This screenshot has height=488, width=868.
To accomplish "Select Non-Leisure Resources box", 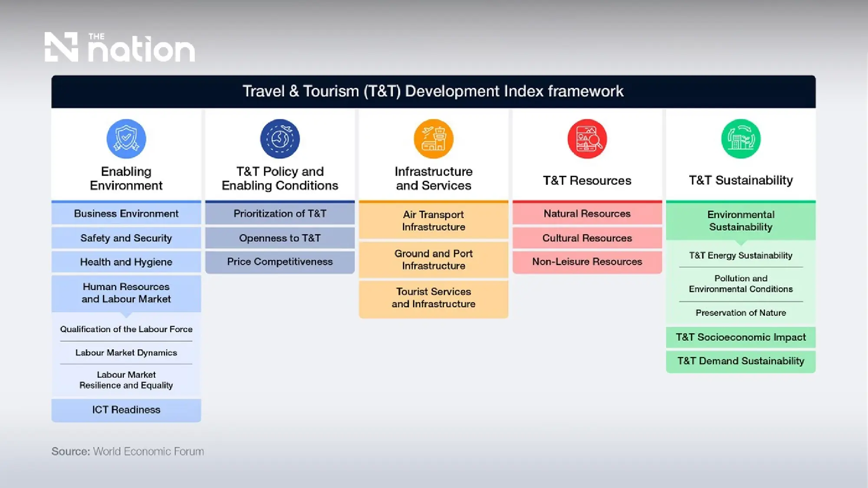I will (587, 262).
